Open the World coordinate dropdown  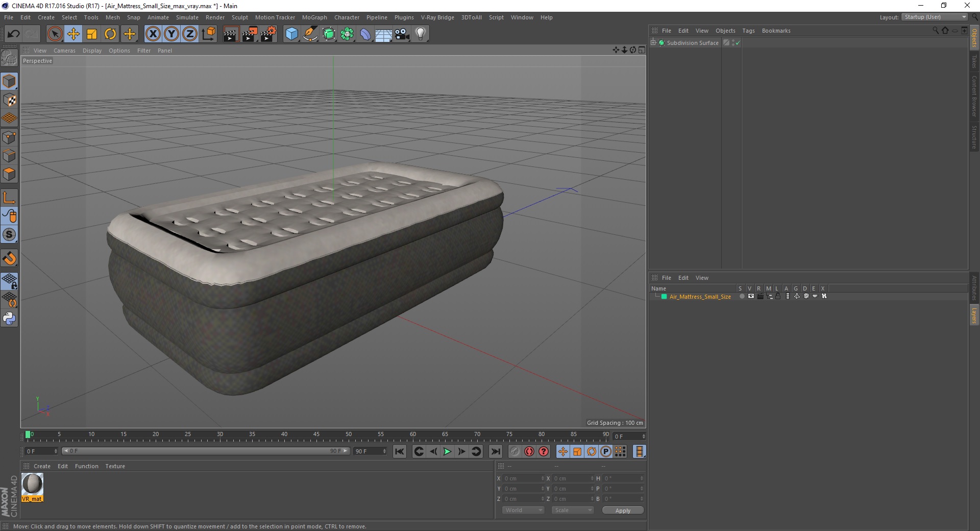click(523, 510)
